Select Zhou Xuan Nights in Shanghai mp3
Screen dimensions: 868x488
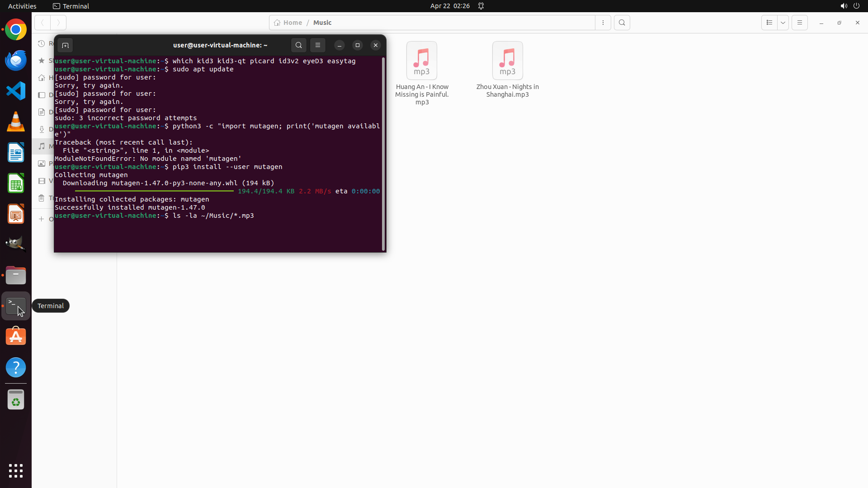click(x=507, y=61)
